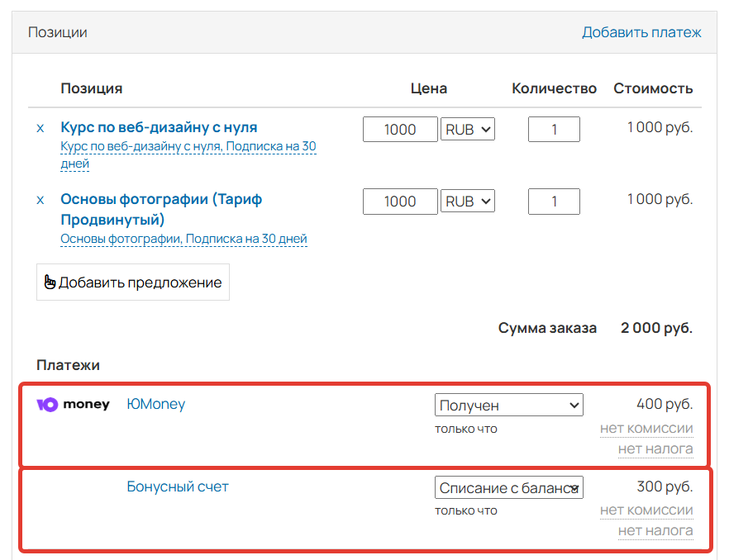The height and width of the screenshot is (560, 729).
Task: Open the ЮMoney payment link
Action: pyautogui.click(x=155, y=404)
